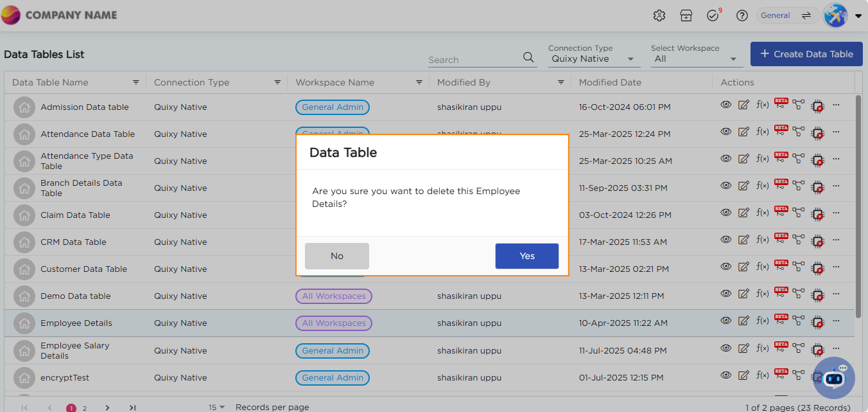Open f(x) function icon for CRM Data Table

click(x=762, y=240)
